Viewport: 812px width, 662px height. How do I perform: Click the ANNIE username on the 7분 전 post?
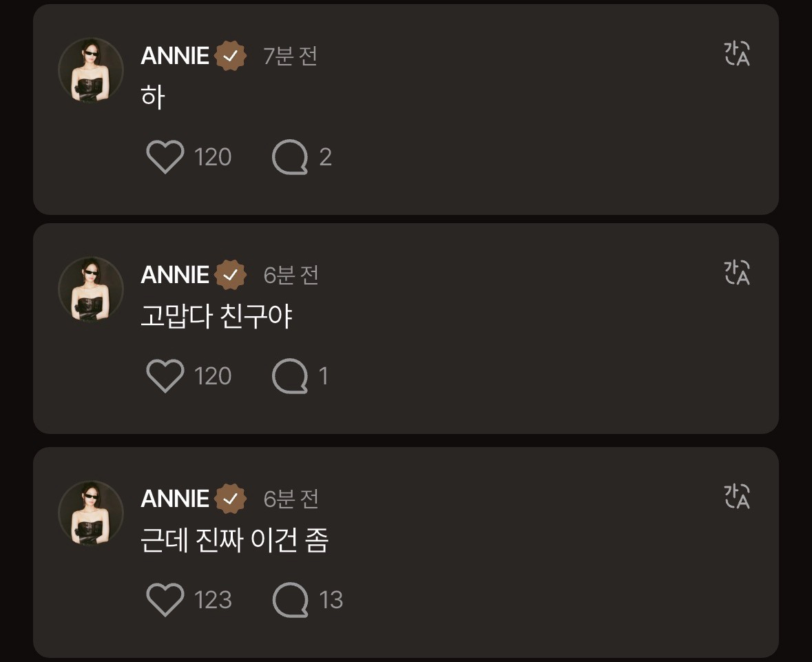pyautogui.click(x=175, y=56)
